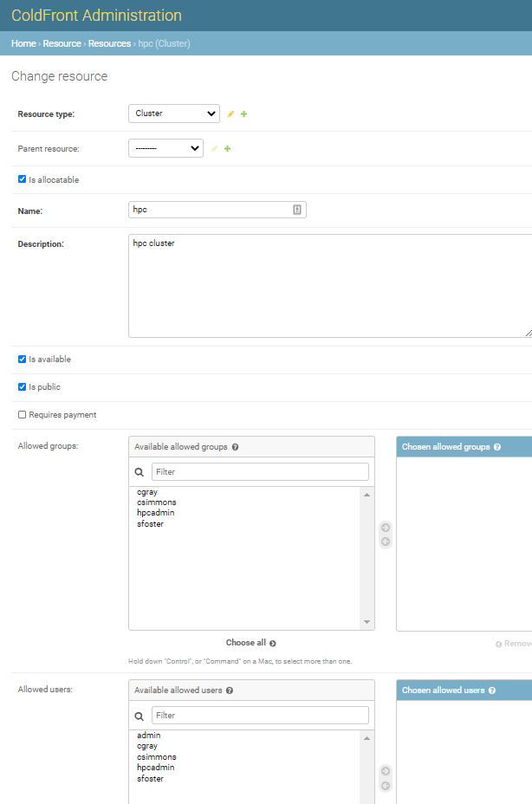The image size is (532, 804).
Task: Click the allowed groups move-right arrow
Action: click(386, 528)
